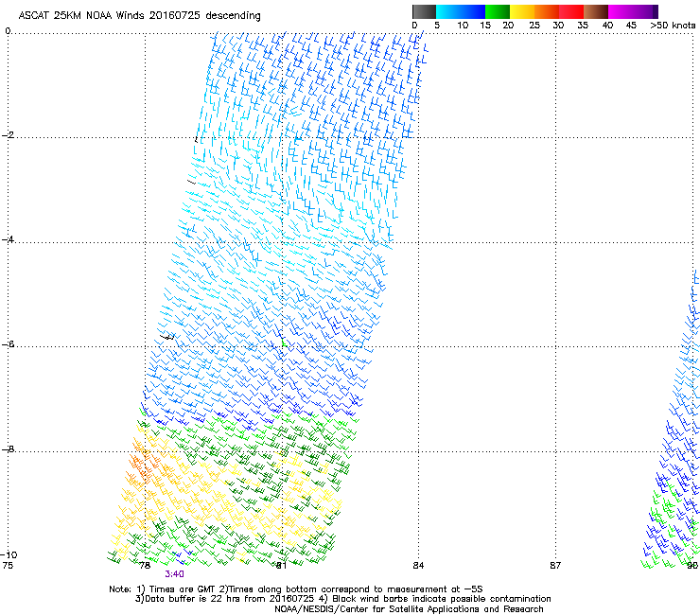Click the legend label '35'
Screen dimensions: 700x615
(x=583, y=26)
